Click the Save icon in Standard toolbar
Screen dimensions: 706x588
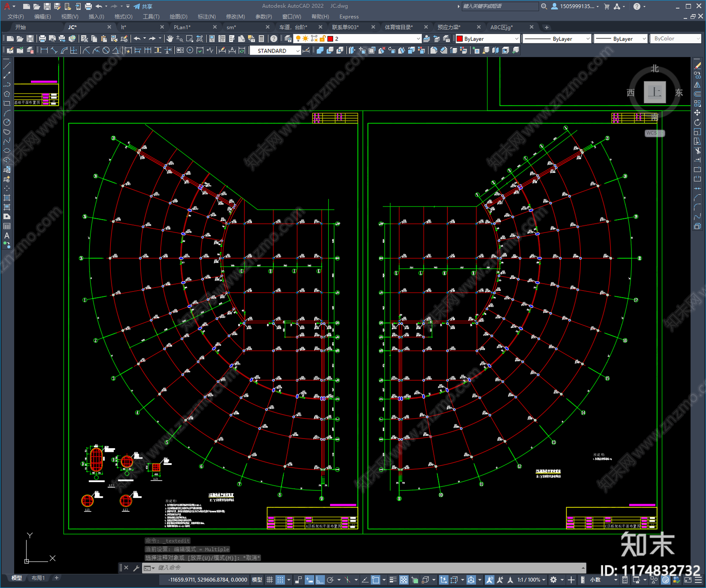pos(30,39)
